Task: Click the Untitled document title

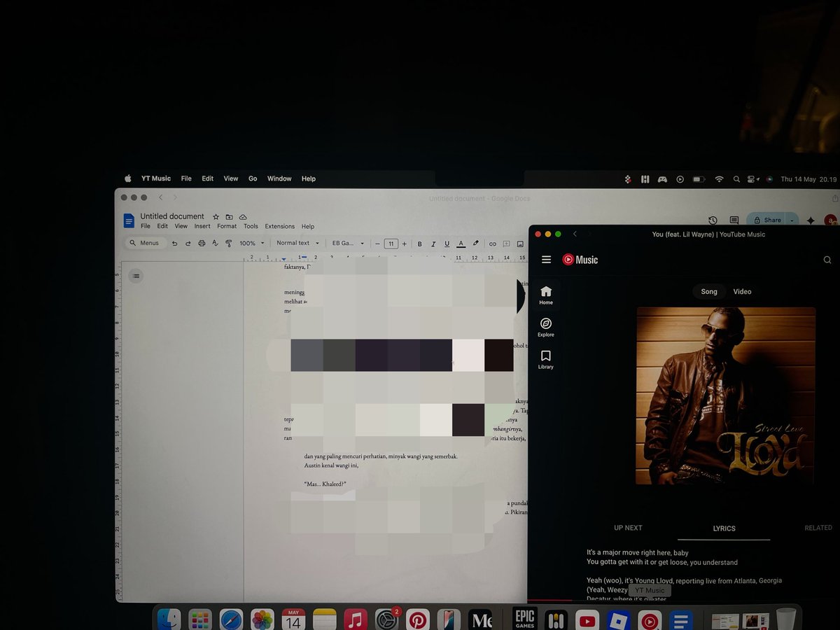Action: pyautogui.click(x=172, y=216)
